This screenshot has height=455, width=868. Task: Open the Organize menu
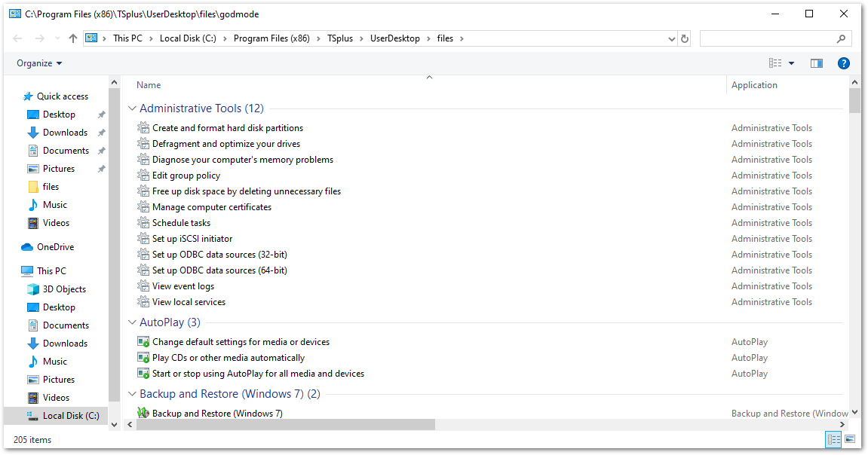(x=36, y=63)
